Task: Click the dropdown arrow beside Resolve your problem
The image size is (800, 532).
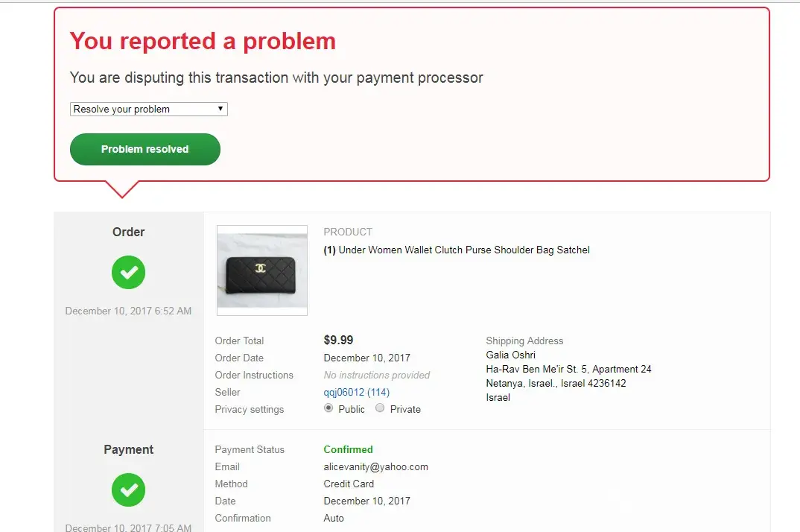Action: click(x=220, y=109)
